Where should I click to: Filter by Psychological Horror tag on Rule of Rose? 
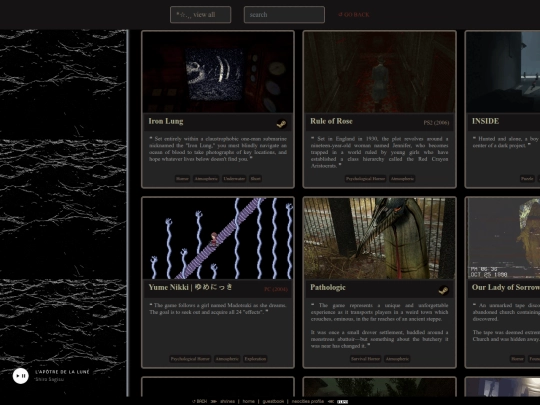click(x=365, y=178)
